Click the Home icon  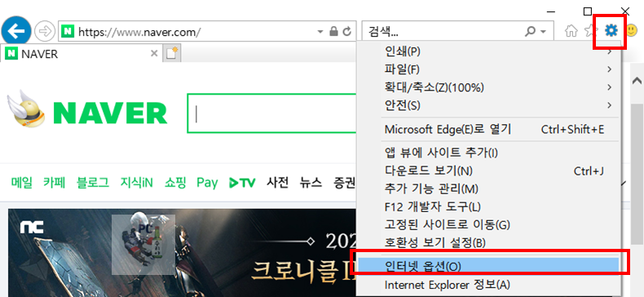click(x=571, y=31)
